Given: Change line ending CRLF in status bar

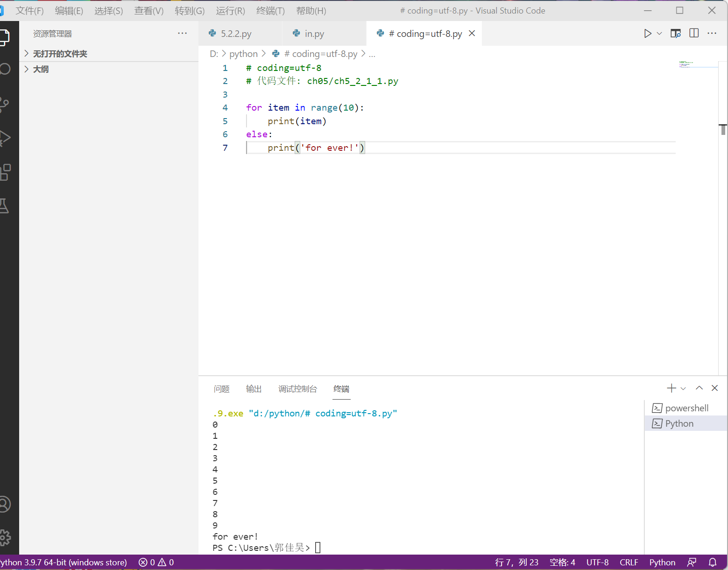Looking at the screenshot, I should point(629,563).
